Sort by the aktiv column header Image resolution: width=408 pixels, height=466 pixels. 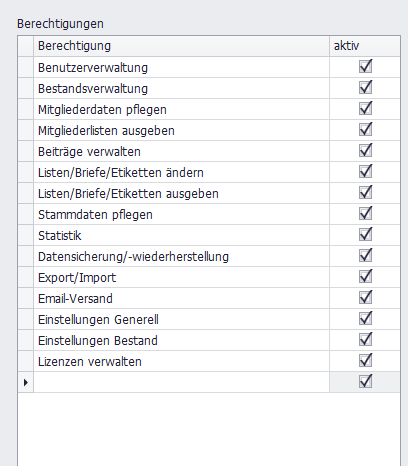365,46
